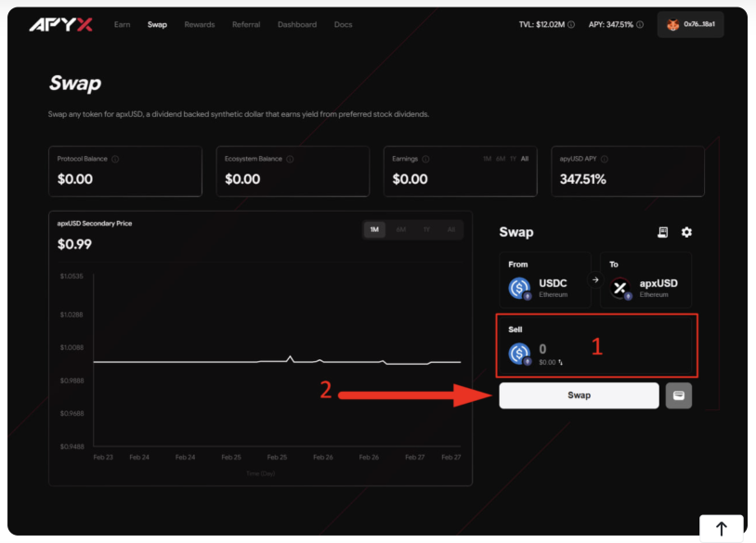Select the USDC token icon in the From box
The image size is (756, 543).
[x=519, y=284]
